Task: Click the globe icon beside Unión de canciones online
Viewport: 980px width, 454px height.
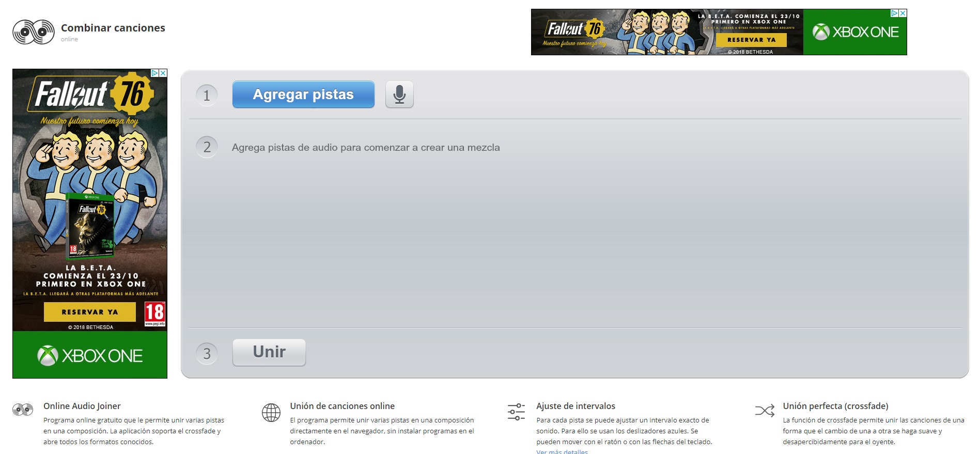Action: coord(271,413)
